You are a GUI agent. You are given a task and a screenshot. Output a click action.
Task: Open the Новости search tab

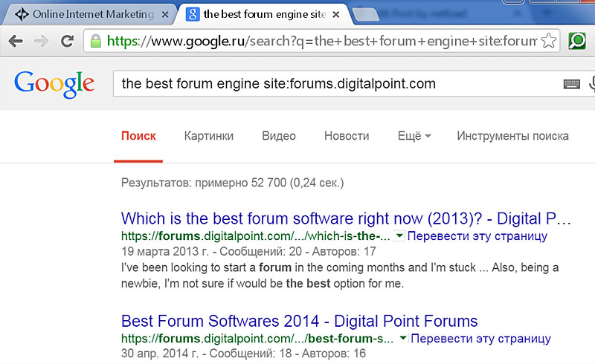coord(347,136)
